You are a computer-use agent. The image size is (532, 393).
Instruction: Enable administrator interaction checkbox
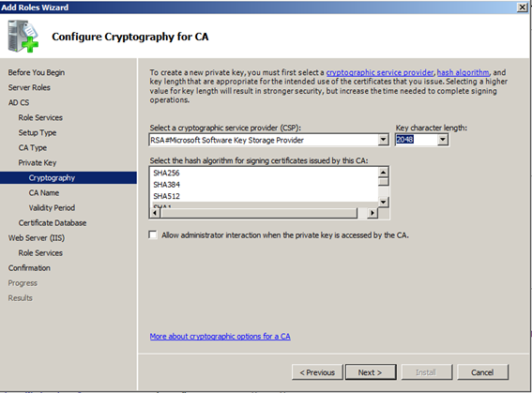[x=153, y=235]
